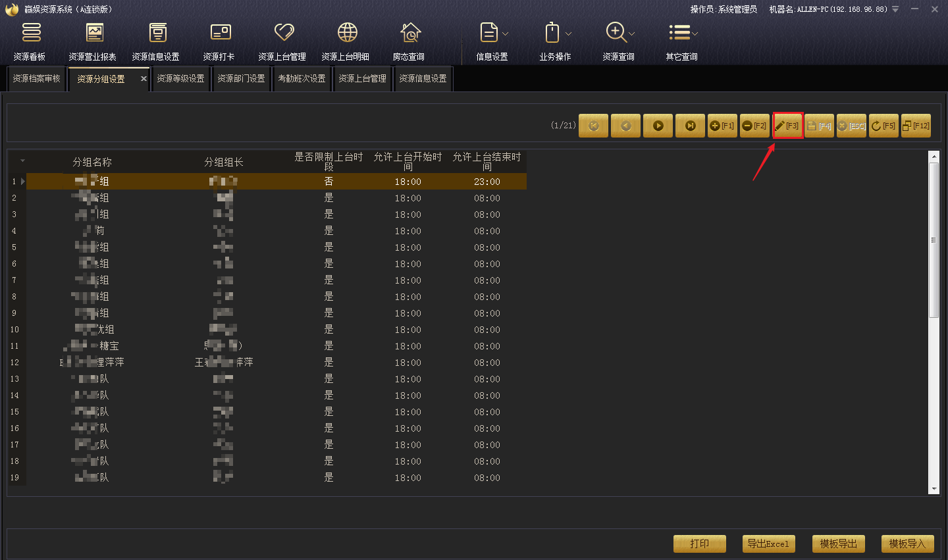This screenshot has width=948, height=560.
Task: Go to next record button
Action: (658, 126)
